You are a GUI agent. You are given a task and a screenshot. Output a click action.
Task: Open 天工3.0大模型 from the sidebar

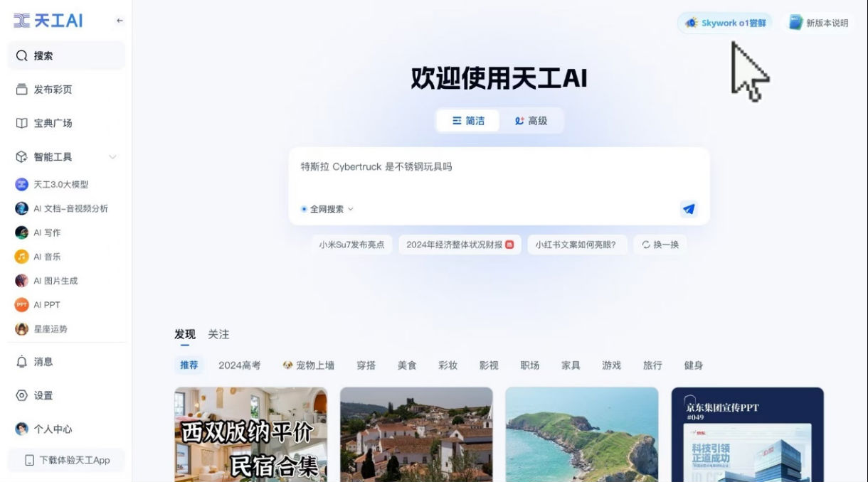[60, 185]
